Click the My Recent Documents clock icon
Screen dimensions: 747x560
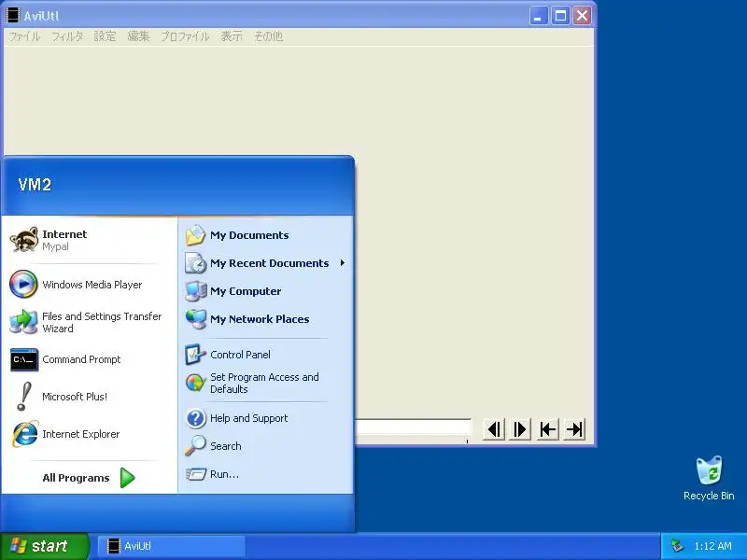[x=195, y=263]
